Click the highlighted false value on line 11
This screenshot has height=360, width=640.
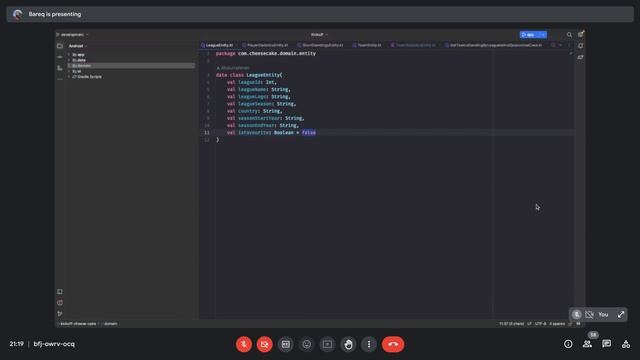[x=309, y=133]
